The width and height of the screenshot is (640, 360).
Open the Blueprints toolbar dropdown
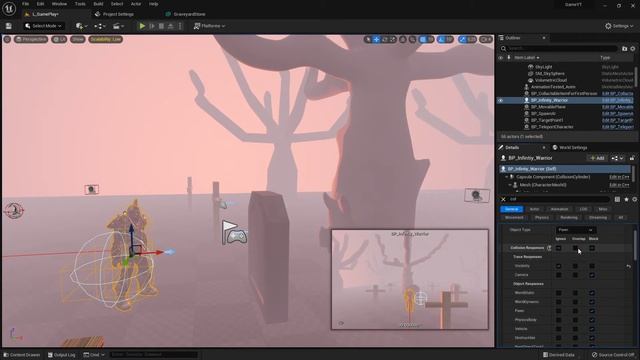pos(99,26)
